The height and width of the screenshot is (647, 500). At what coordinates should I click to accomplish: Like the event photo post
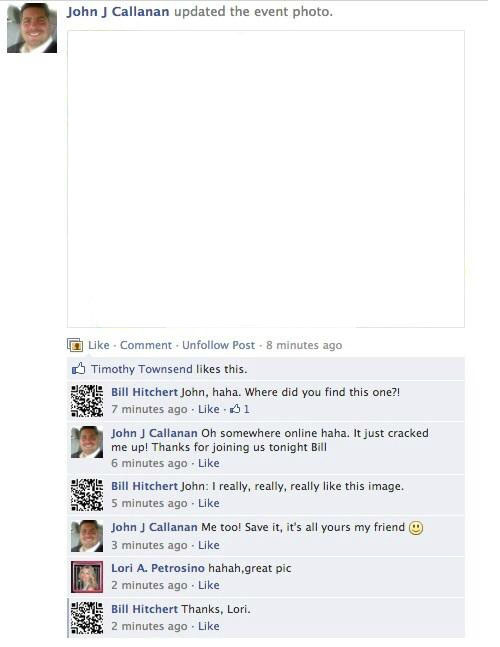99,345
